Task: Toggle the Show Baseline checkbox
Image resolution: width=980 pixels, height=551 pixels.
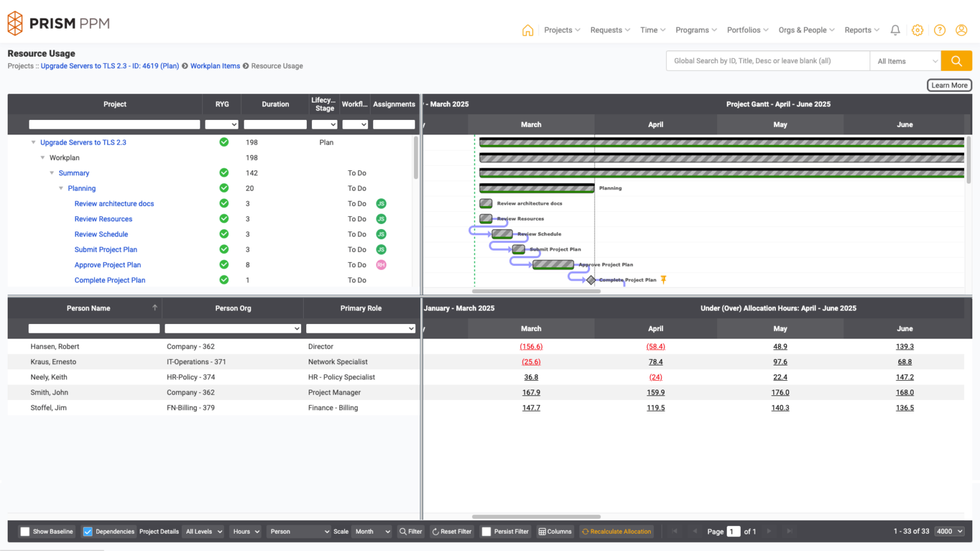Action: click(x=25, y=531)
